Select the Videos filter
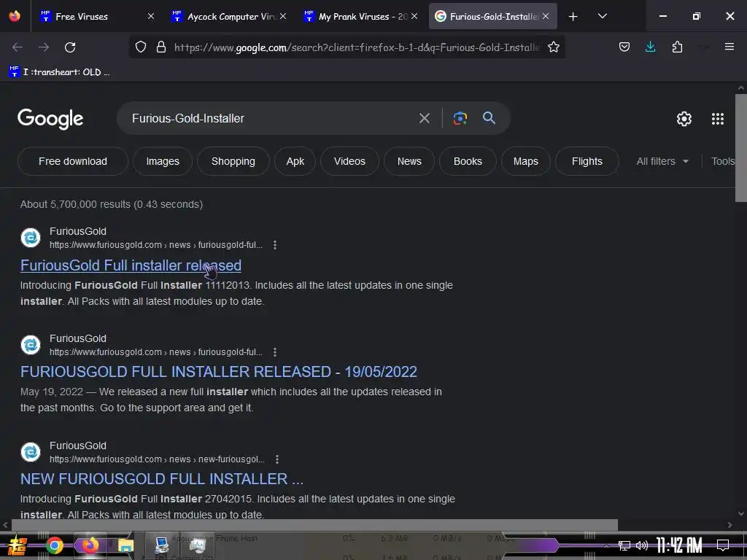The width and height of the screenshot is (747, 560). [x=349, y=161]
